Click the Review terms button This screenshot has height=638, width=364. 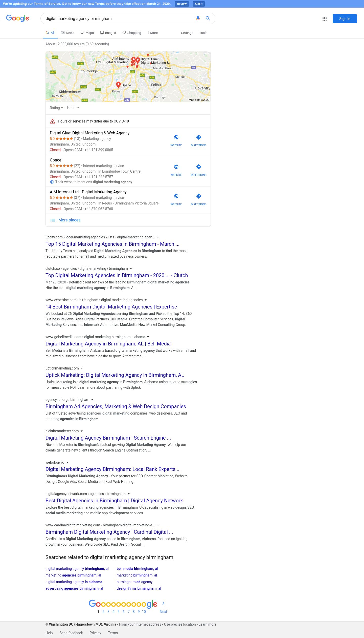(x=182, y=4)
